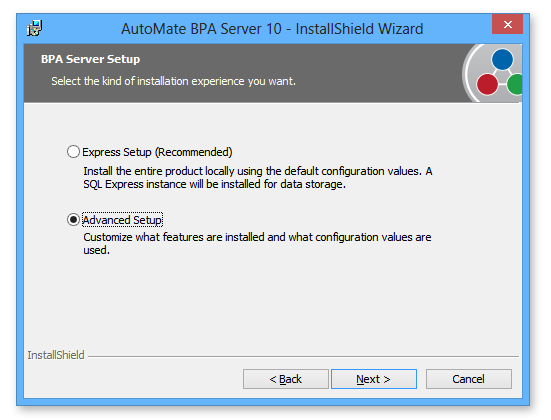Click the InstallShield label at bottom left
Viewport: 551px width, 420px height.
point(56,355)
